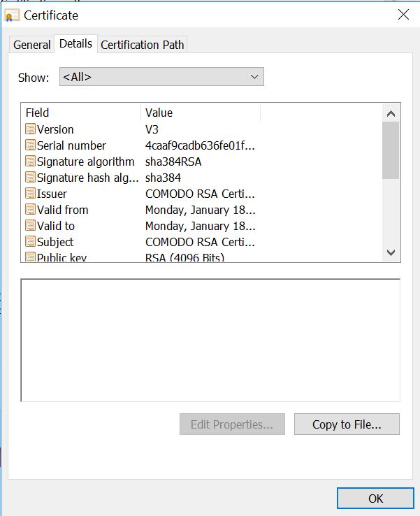
Task: Confirm the dialog with OK
Action: (x=375, y=499)
